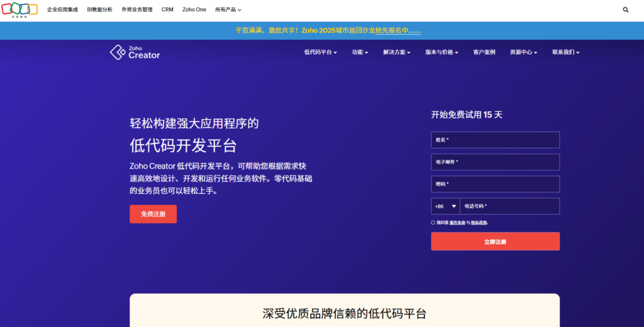Open the 联系我们 menu
644x327 pixels.
(565, 52)
